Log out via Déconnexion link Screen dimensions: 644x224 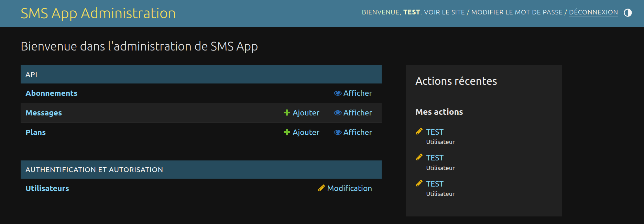[x=593, y=12]
